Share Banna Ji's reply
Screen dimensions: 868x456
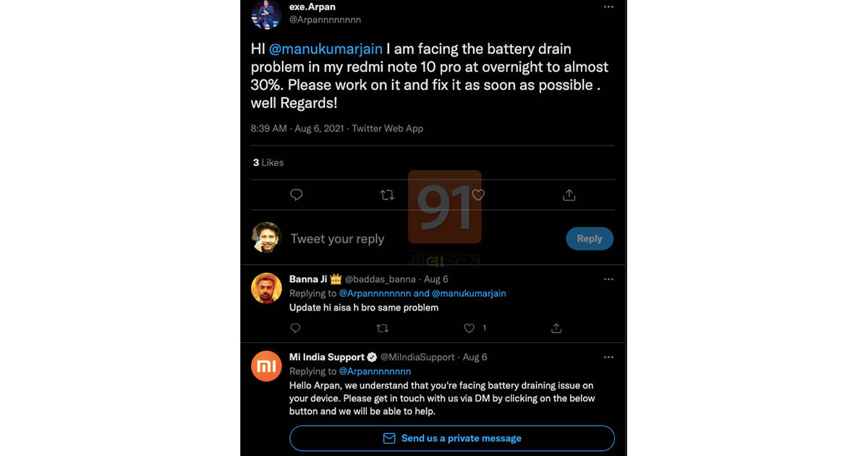pos(556,328)
